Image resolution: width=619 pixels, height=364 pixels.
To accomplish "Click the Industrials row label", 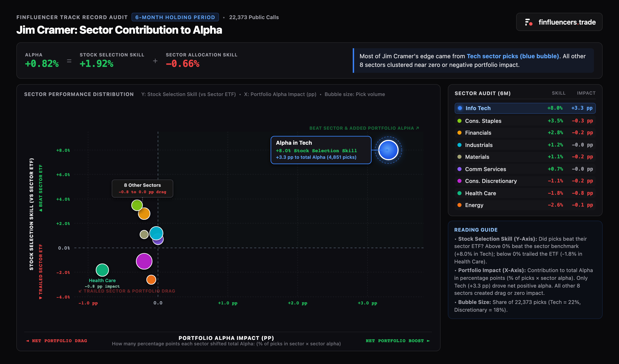I will (479, 145).
